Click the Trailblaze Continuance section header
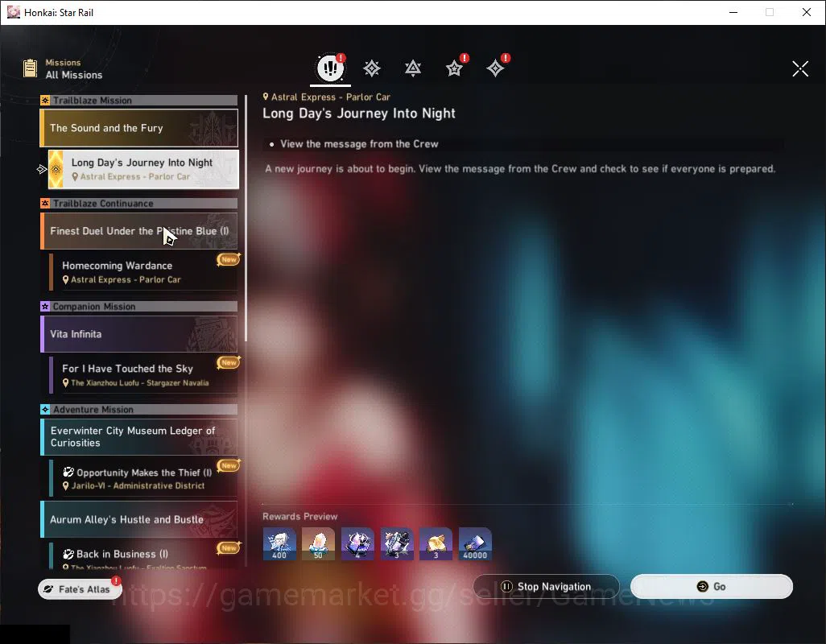The width and height of the screenshot is (826, 644). 139,203
